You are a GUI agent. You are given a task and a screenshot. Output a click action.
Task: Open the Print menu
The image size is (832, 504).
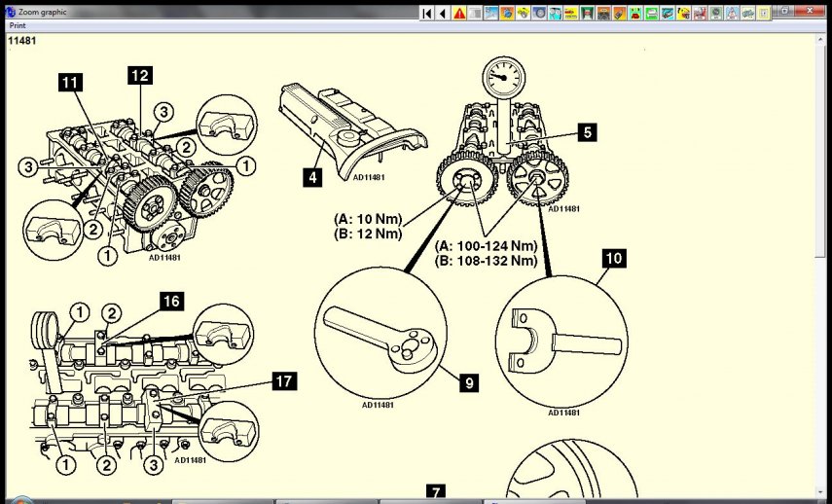(18, 25)
